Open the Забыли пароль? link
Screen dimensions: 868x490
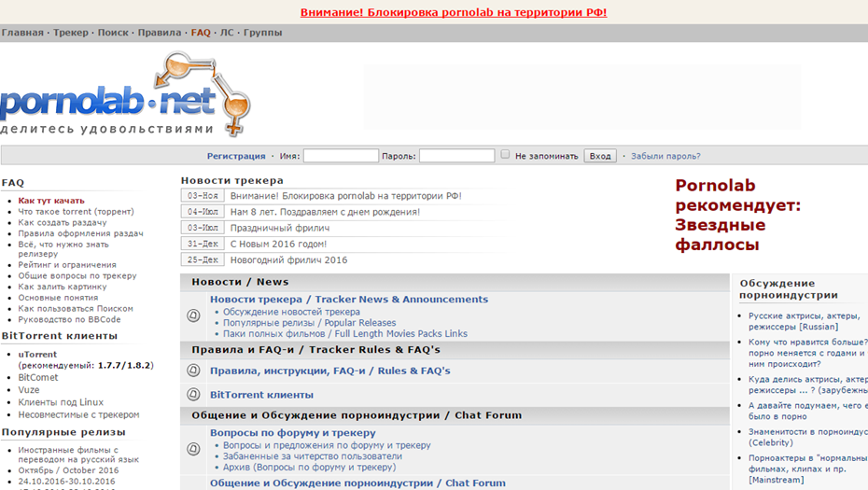pos(665,156)
